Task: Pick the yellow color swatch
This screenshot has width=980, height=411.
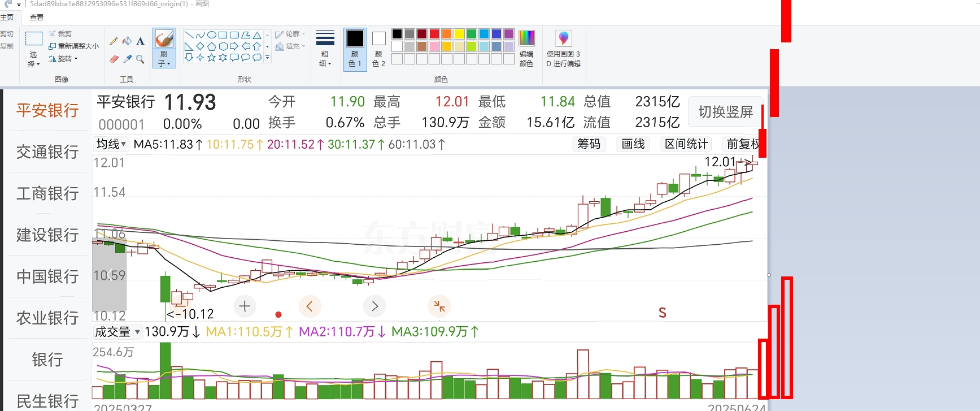Action: (459, 34)
